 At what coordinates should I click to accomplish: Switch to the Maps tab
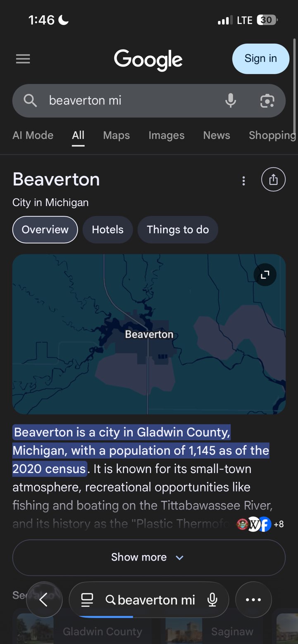(116, 135)
